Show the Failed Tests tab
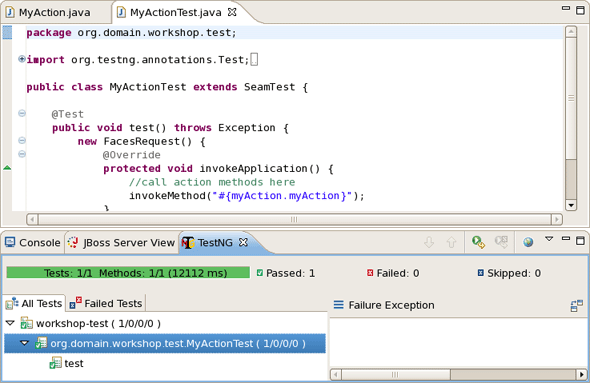This screenshot has height=383, width=590. click(x=106, y=303)
